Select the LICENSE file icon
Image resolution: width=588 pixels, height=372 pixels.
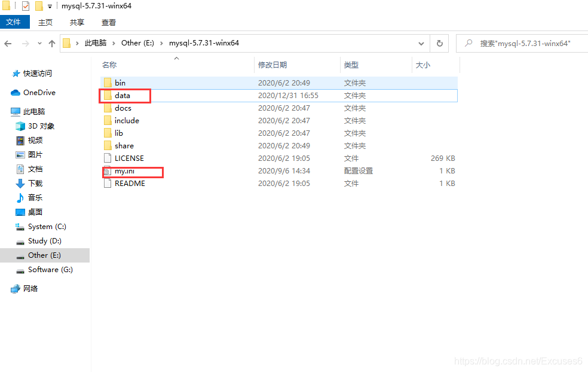(x=108, y=158)
